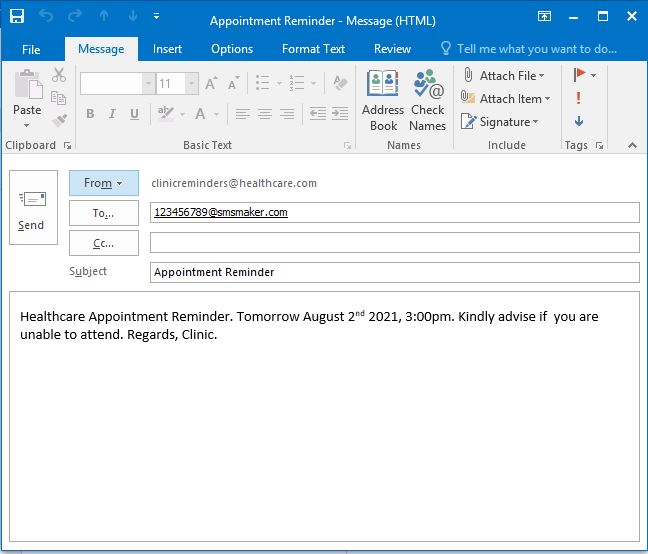The image size is (648, 554).
Task: Click the Text Highlight Color button
Action: pos(166,113)
